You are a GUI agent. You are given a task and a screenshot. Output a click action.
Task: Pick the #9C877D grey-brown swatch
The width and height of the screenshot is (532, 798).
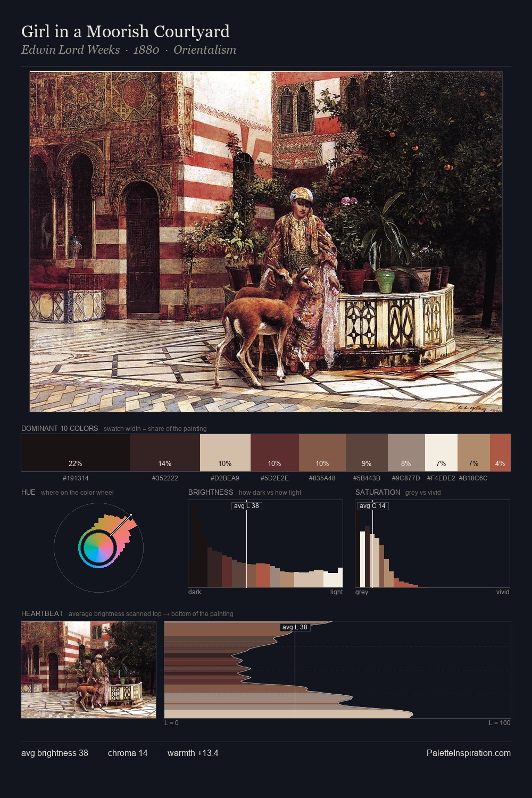[x=406, y=453]
